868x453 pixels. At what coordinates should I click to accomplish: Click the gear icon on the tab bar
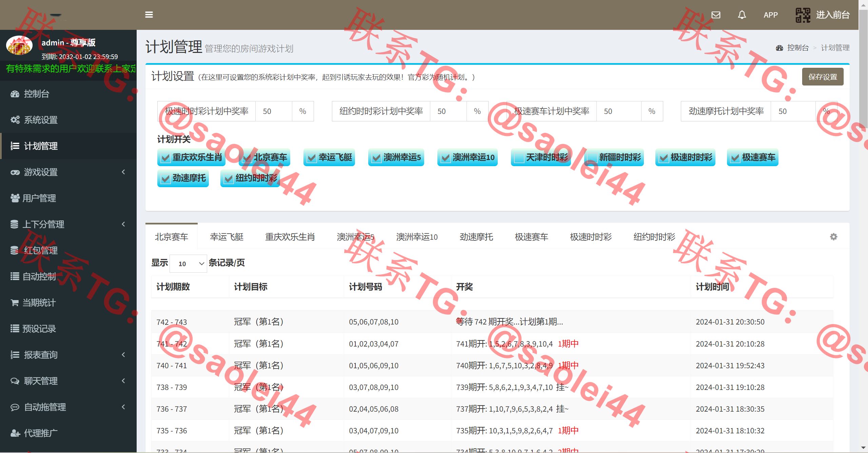834,237
